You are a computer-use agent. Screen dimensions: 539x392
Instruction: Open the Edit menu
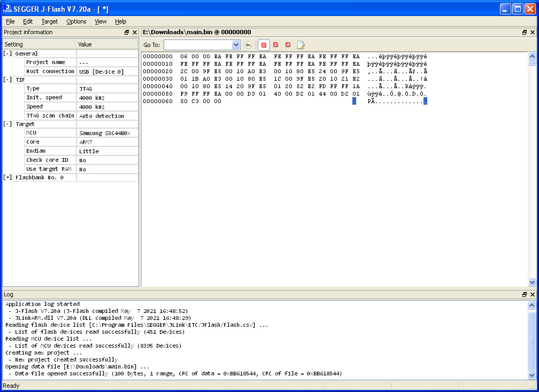point(28,21)
